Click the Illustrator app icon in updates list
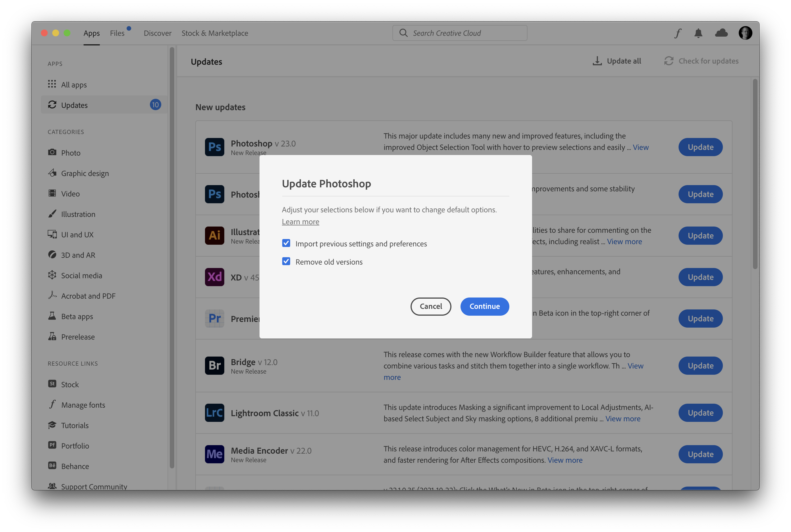Image resolution: width=791 pixels, height=532 pixels. coord(214,235)
